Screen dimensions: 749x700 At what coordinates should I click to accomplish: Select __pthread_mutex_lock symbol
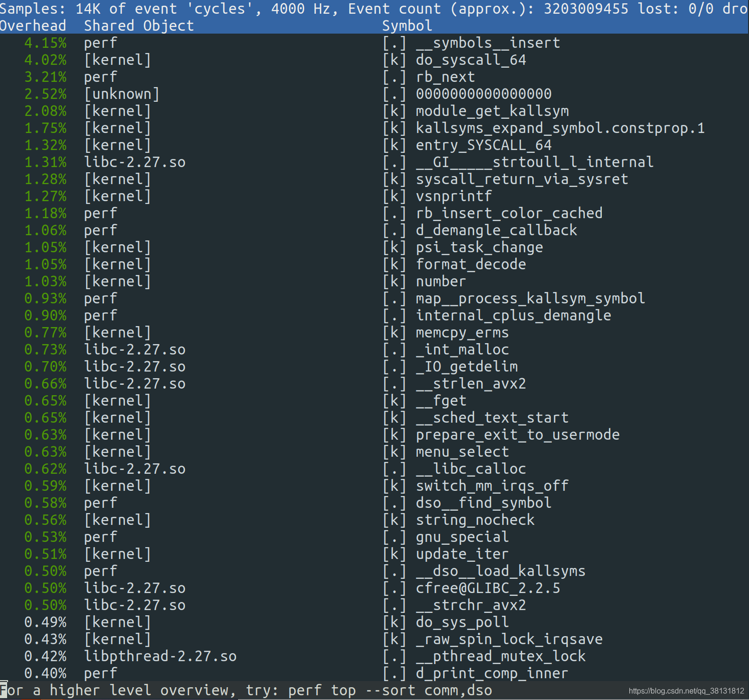(501, 656)
